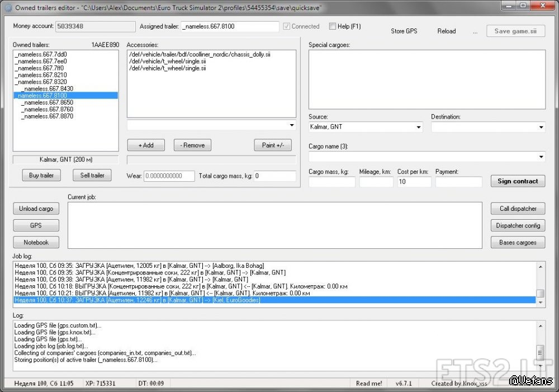Open the Dispatcher config button

click(518, 225)
